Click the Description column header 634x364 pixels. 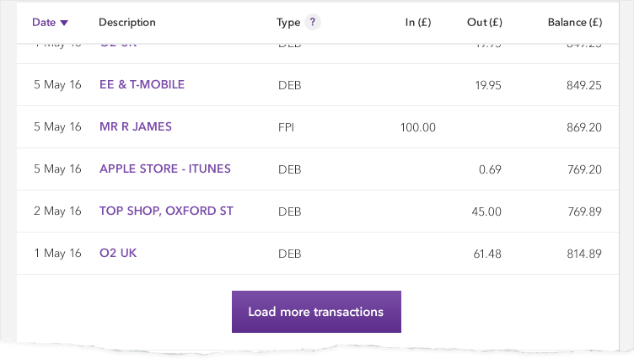[127, 22]
